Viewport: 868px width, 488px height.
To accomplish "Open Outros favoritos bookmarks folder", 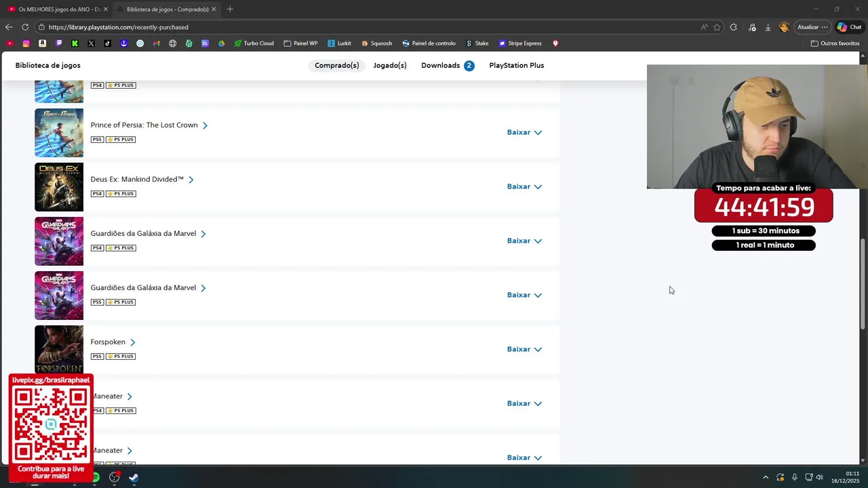I will point(835,43).
